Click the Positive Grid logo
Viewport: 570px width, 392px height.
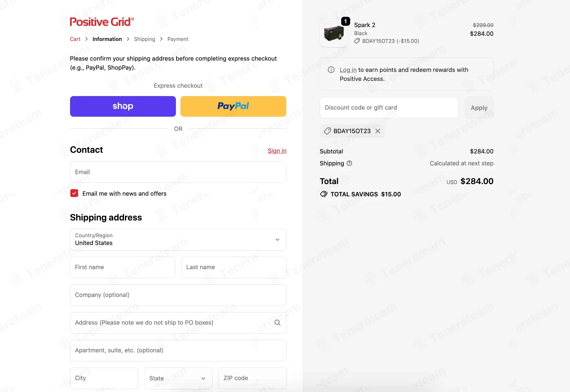[x=102, y=22]
